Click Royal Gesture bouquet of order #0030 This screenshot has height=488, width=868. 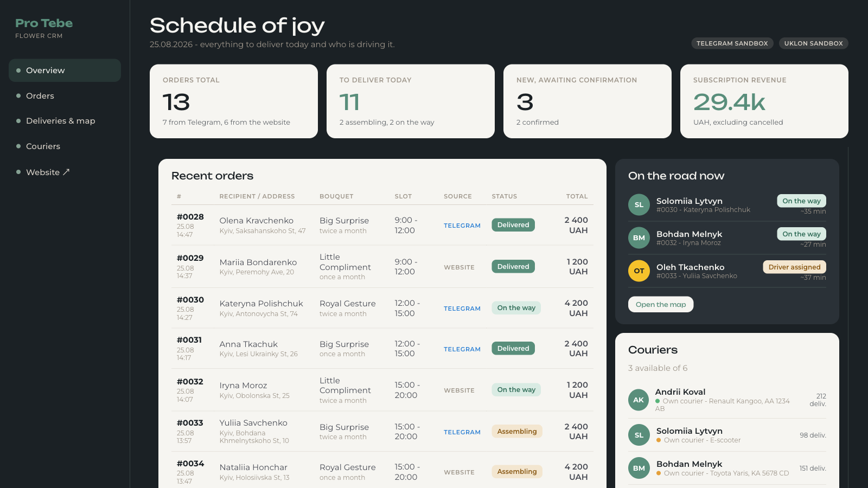(348, 304)
